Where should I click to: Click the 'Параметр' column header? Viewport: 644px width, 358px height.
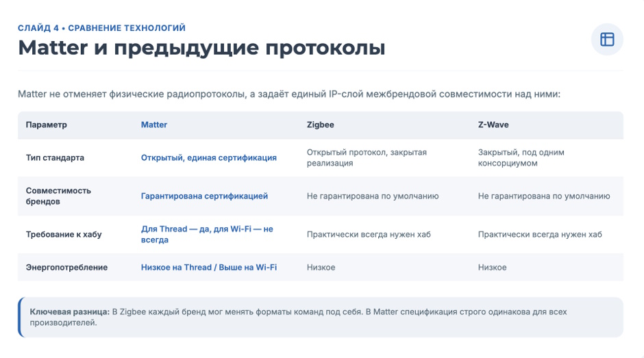tap(47, 125)
